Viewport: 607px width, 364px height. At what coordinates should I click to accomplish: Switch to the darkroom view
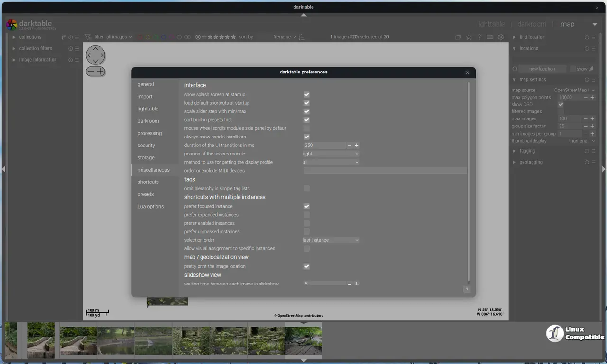(531, 24)
